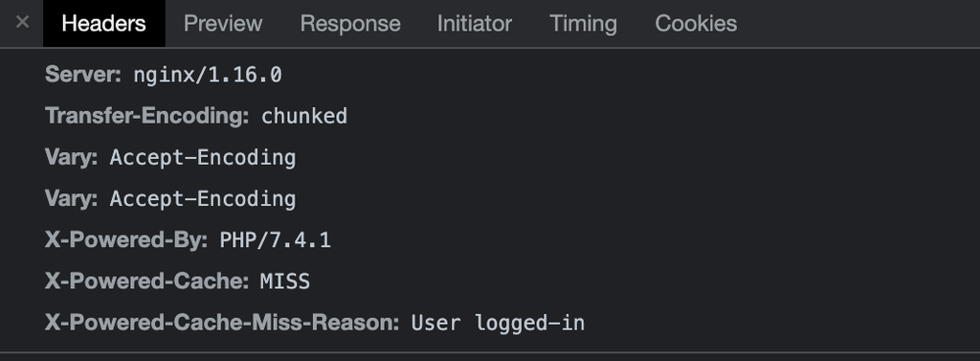Click the X-Powered-Cache header name

point(146,282)
